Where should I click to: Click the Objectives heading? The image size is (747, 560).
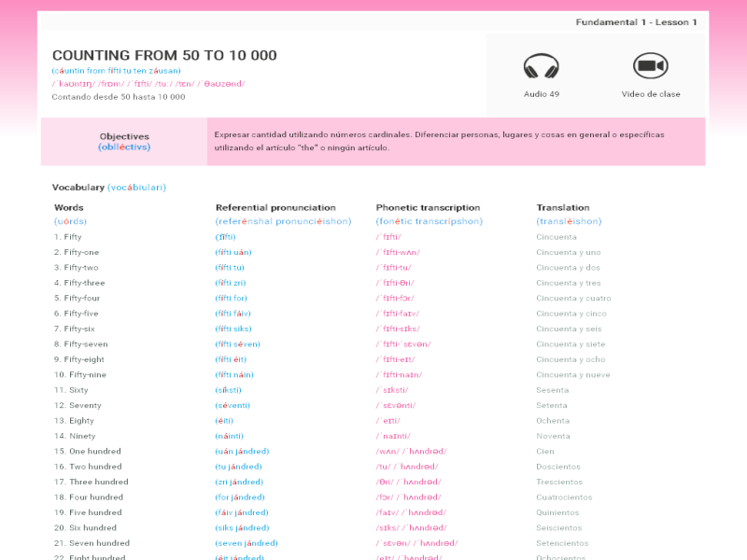[x=124, y=136]
